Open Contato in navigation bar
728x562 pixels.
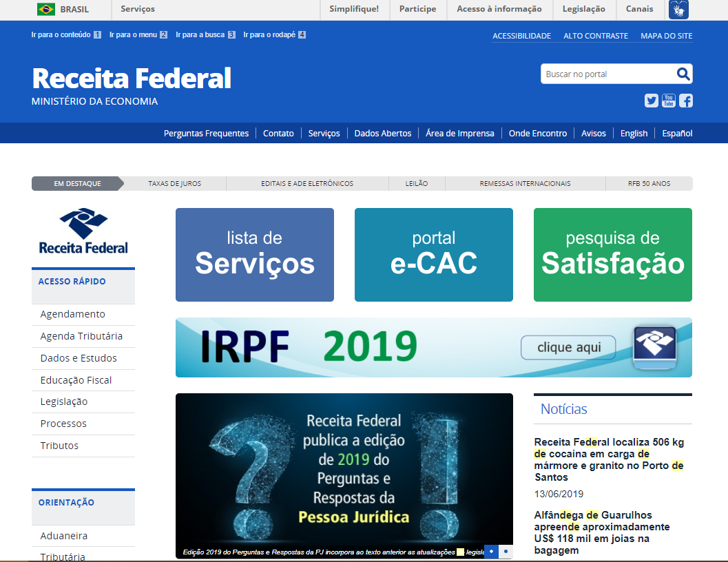pos(278,134)
